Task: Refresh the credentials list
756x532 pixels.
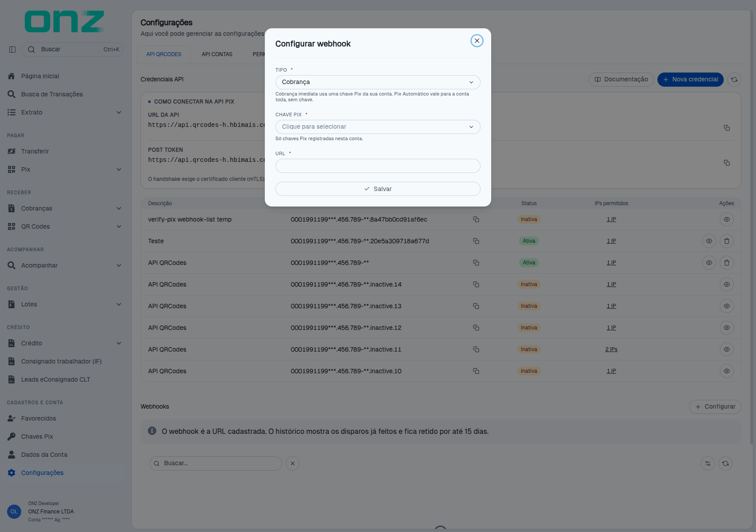Action: (734, 80)
